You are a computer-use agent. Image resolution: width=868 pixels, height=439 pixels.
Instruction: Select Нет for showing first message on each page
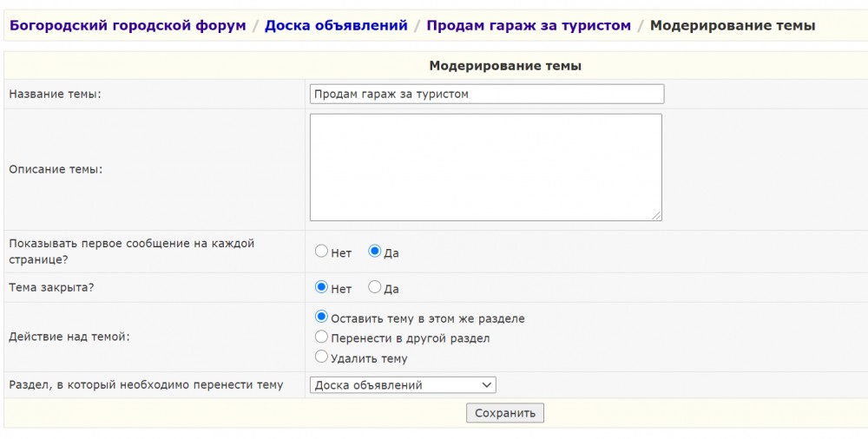[x=322, y=252]
